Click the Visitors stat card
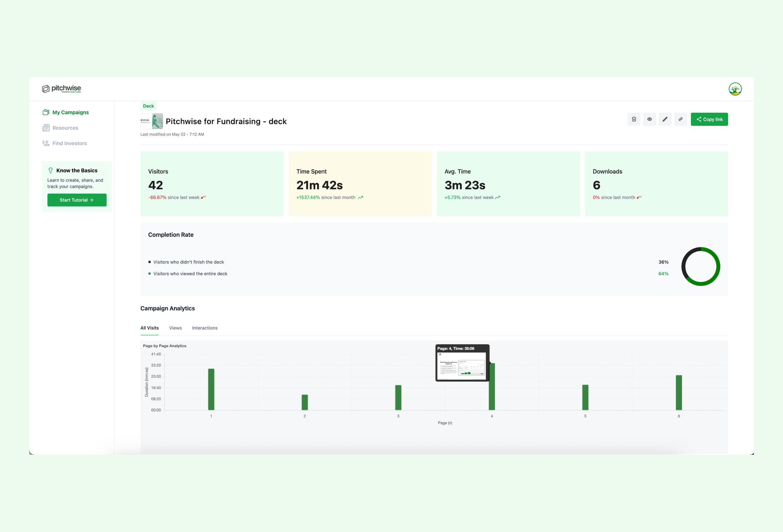This screenshot has width=783, height=532. click(x=212, y=184)
